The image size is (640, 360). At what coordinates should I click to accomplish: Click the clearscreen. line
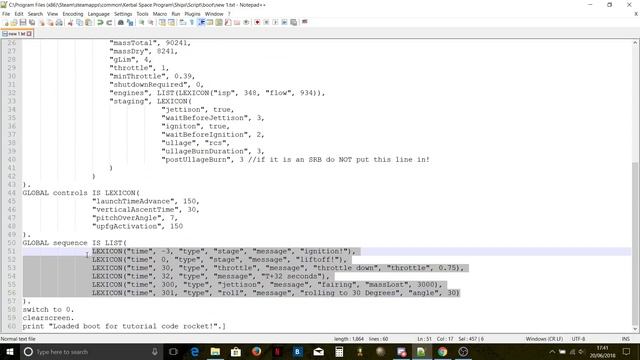pos(48,318)
